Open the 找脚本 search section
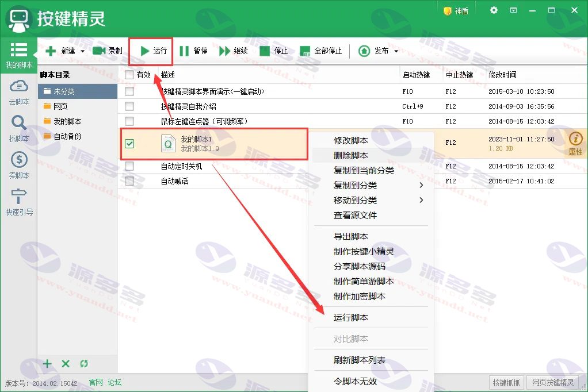The image size is (588, 392). click(19, 129)
